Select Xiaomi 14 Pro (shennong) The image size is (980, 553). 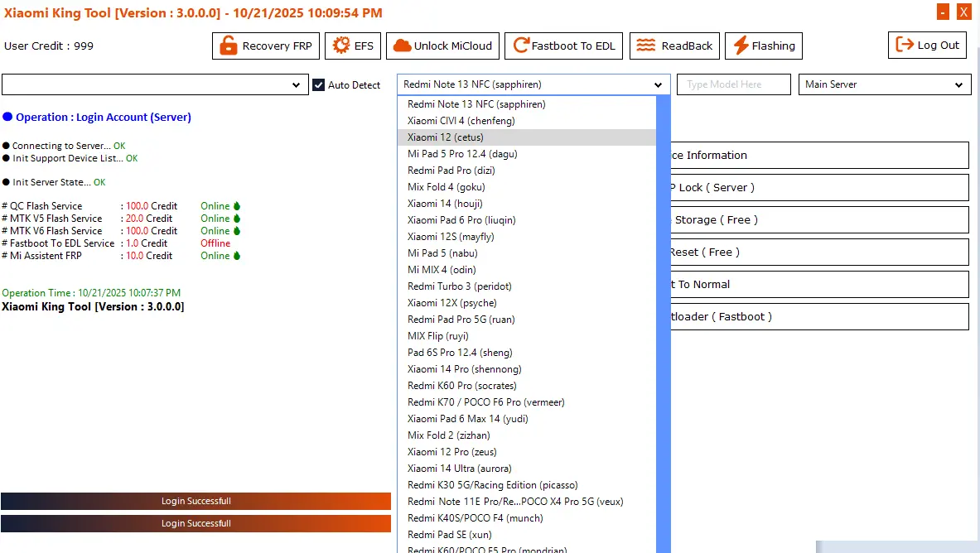click(527, 369)
